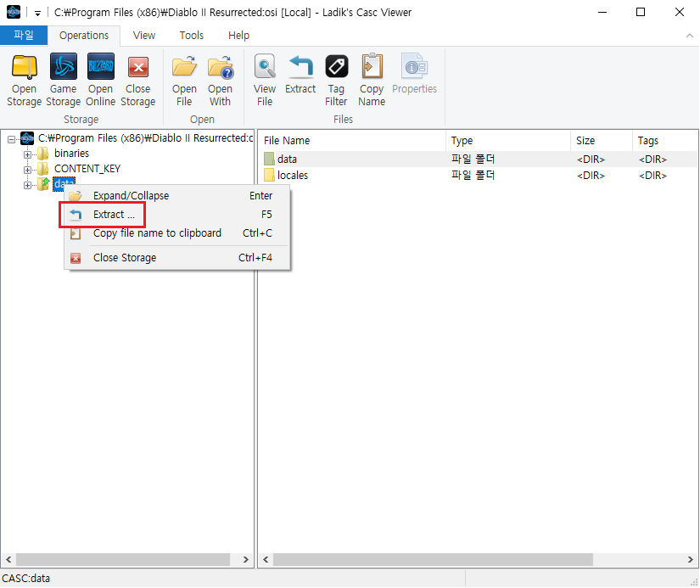Click Close Storage icon in the ribbon
This screenshot has height=588, width=700.
138,67
